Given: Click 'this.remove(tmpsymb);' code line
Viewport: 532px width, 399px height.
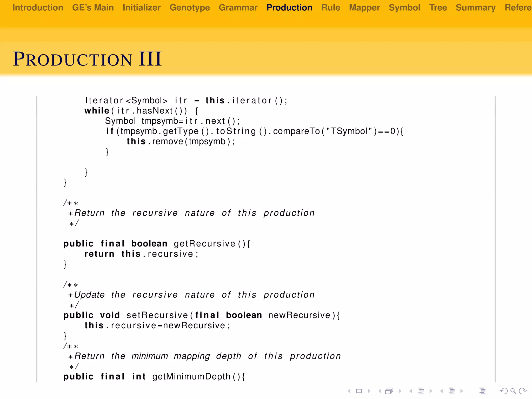Looking at the screenshot, I should pyautogui.click(x=181, y=142).
